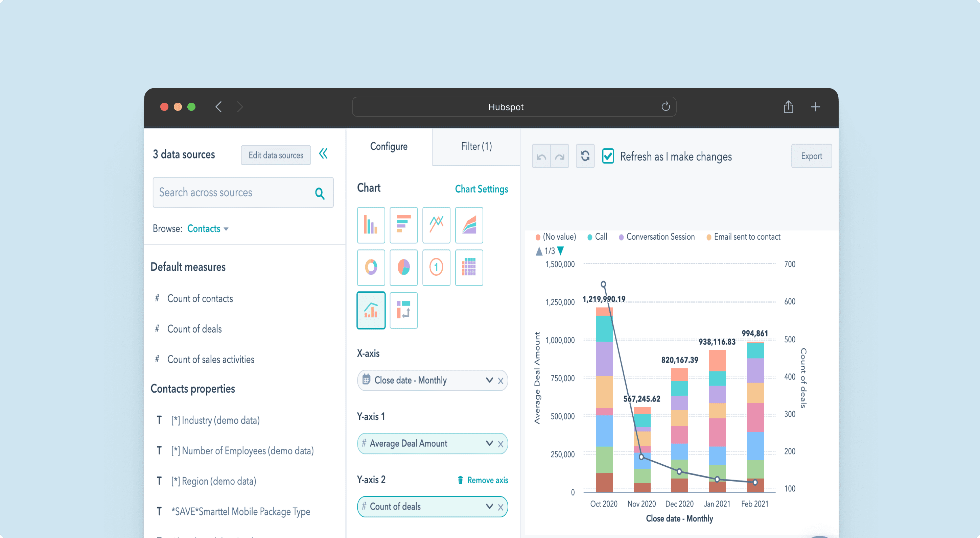Screen dimensions: 980x538
Task: Expand the Close date - Monthly dropdown
Action: point(489,380)
